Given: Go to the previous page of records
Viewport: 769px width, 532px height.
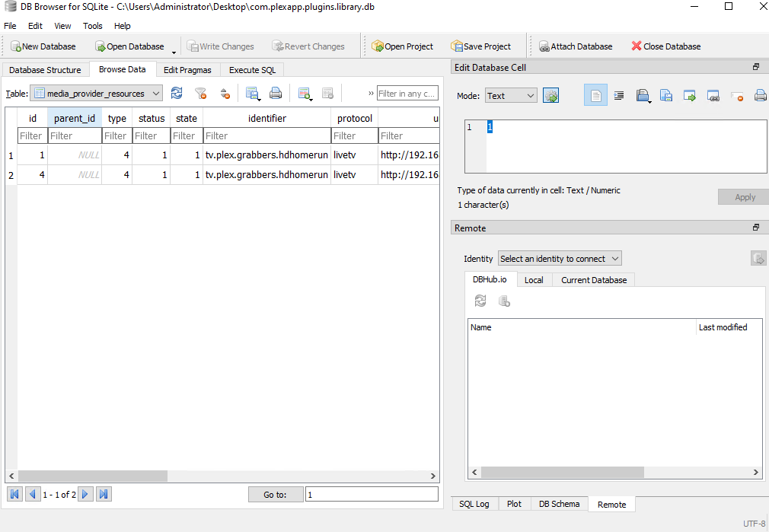Looking at the screenshot, I should 33,494.
